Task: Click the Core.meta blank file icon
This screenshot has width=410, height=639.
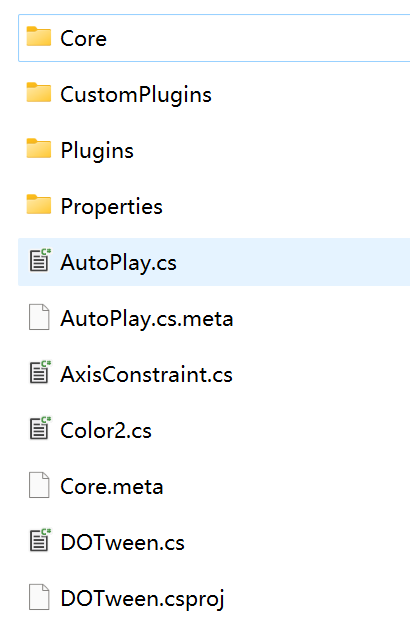Action: click(x=39, y=485)
